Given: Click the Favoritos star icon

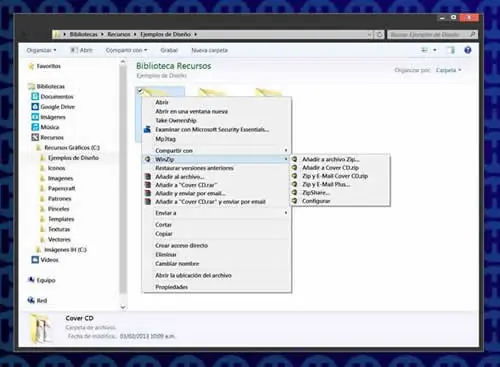Looking at the screenshot, I should pos(31,66).
